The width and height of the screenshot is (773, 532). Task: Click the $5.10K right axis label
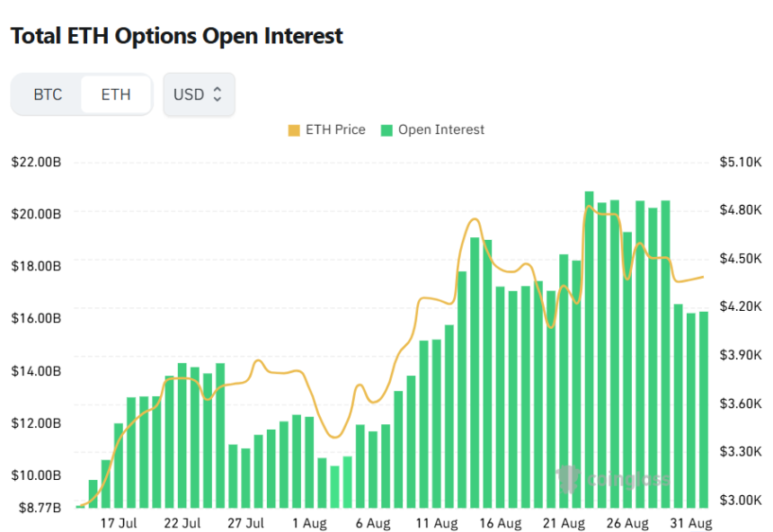point(741,163)
